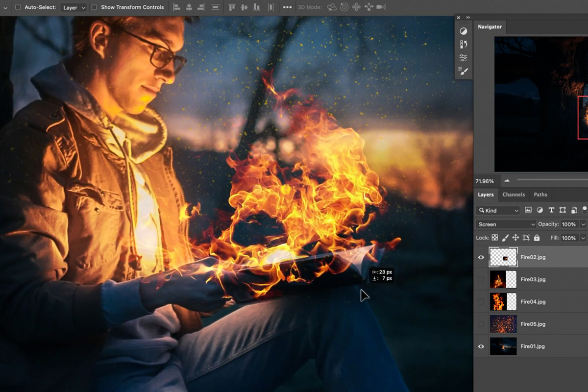Open the Kind filter dropdown
This screenshot has height=392, width=588.
497,210
